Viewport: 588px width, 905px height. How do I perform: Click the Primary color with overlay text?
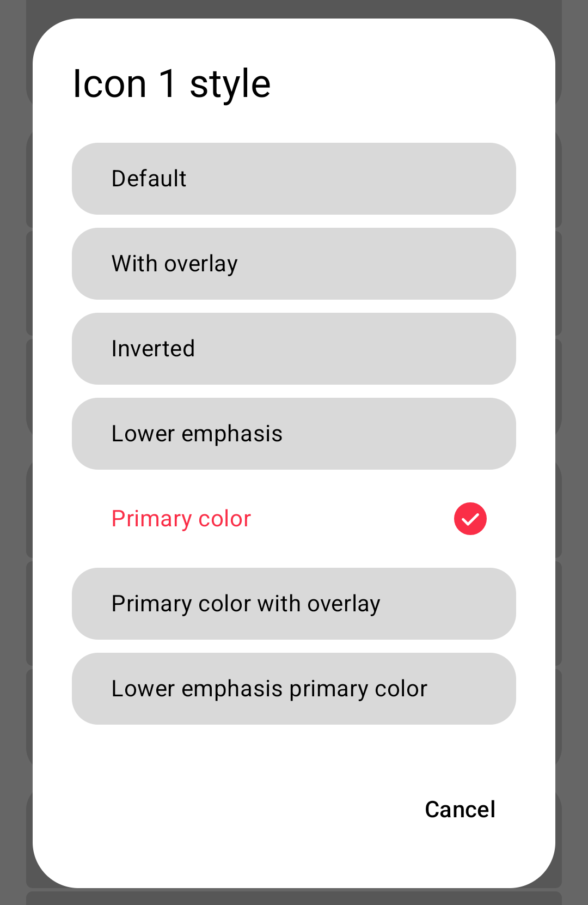(x=246, y=604)
